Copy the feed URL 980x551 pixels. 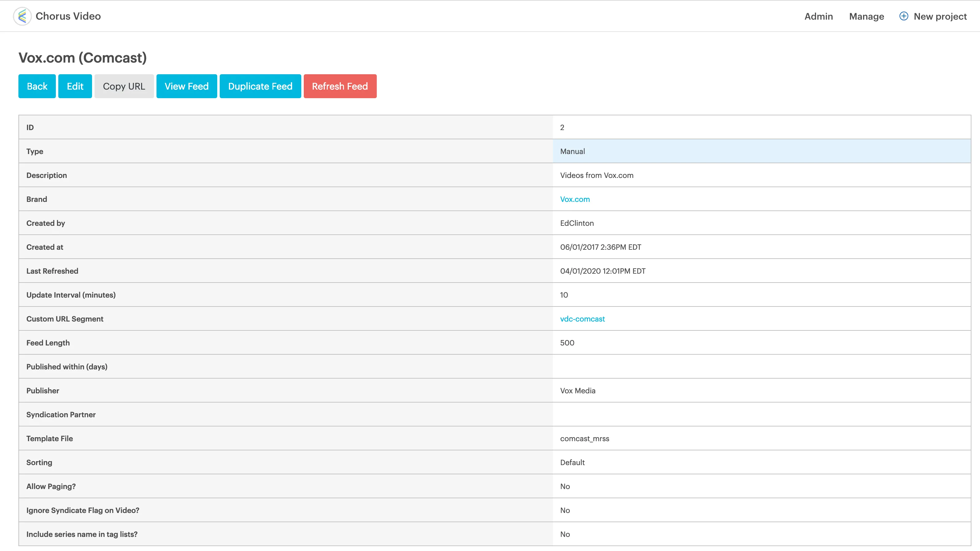[124, 87]
